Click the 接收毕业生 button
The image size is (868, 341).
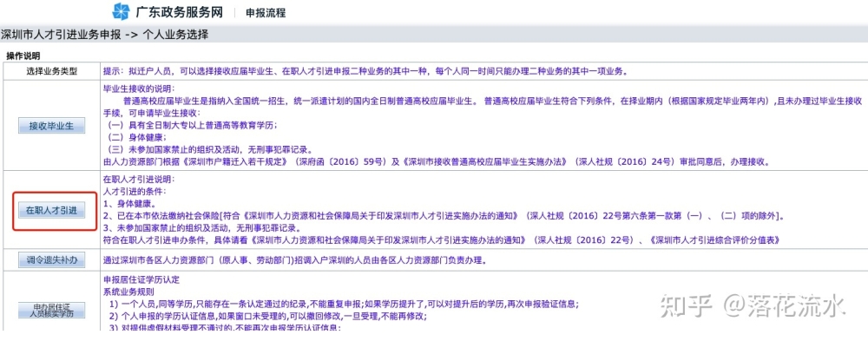point(51,126)
